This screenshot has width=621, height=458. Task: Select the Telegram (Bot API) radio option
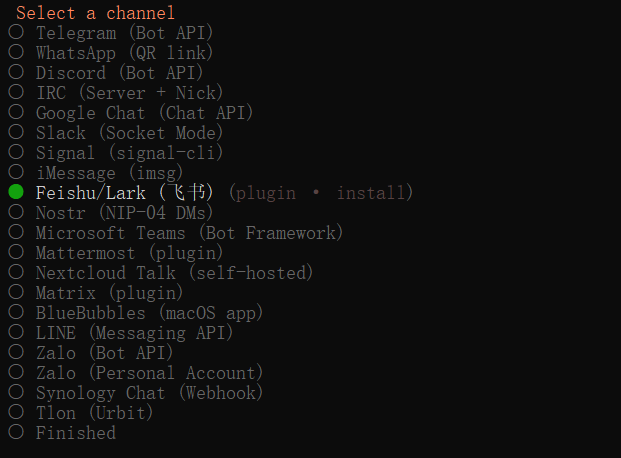tap(16, 33)
